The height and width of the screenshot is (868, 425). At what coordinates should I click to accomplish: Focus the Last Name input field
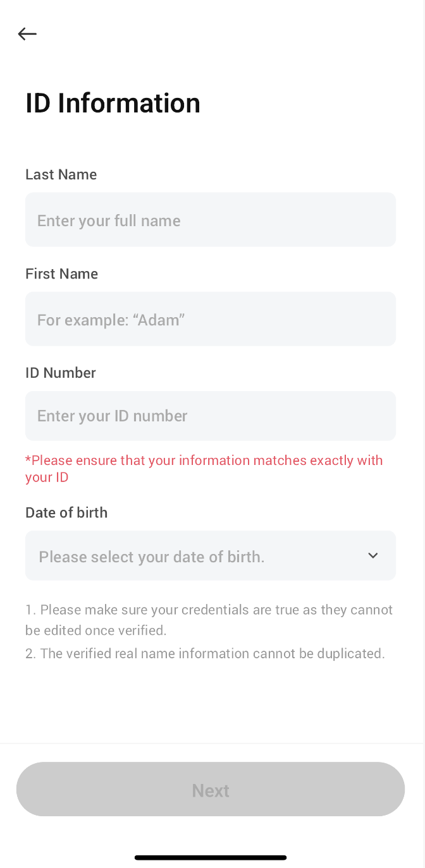coord(211,220)
